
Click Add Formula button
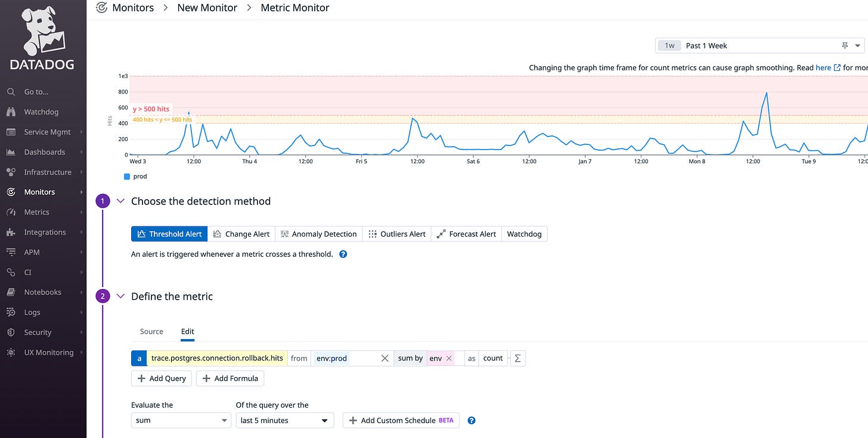point(230,378)
